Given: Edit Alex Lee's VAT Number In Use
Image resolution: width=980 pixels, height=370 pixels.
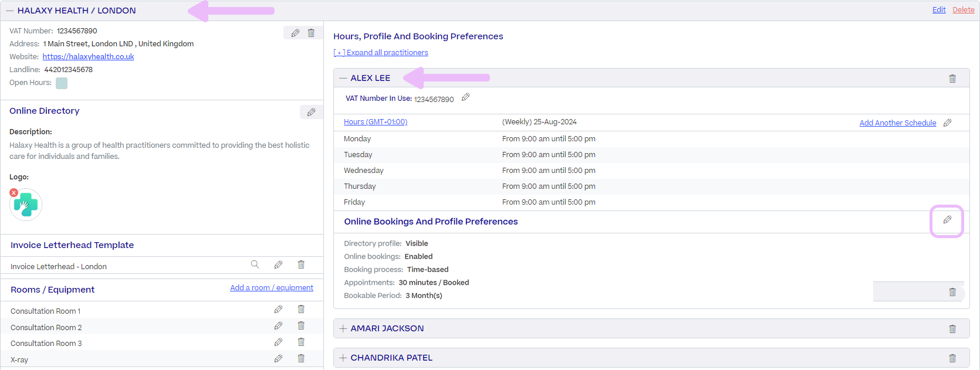Looking at the screenshot, I should pyautogui.click(x=465, y=97).
